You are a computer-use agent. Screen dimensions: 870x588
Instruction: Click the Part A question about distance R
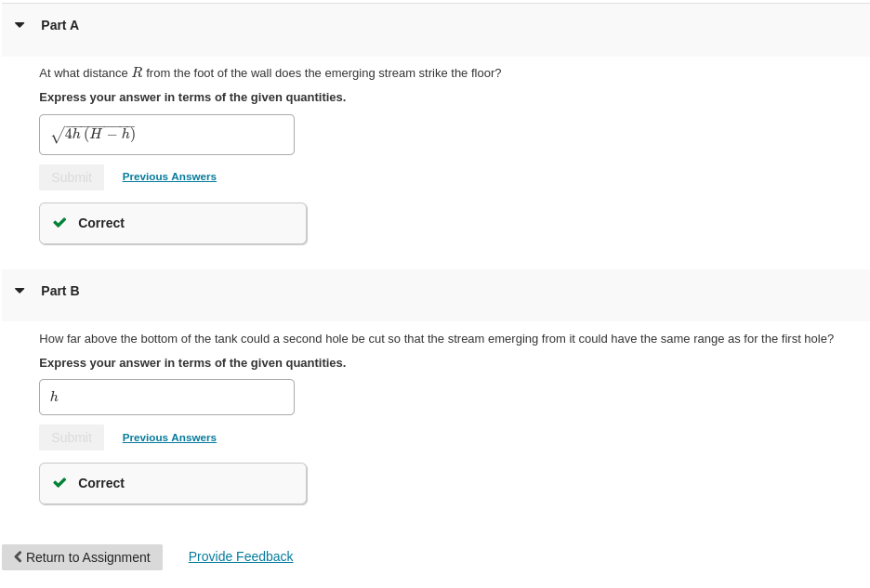click(270, 72)
